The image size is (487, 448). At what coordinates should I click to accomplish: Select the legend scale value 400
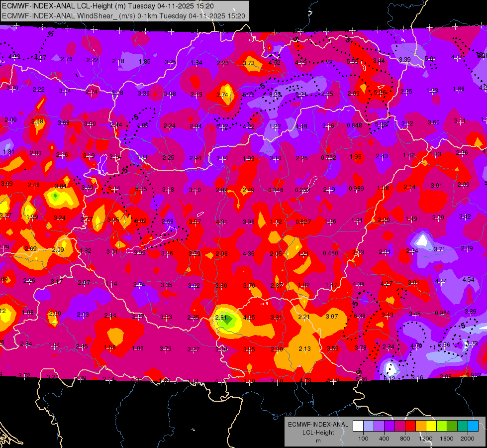pos(384,439)
